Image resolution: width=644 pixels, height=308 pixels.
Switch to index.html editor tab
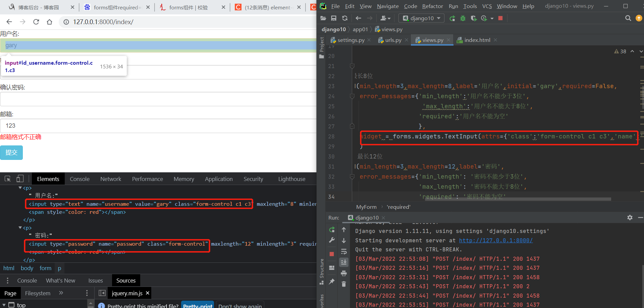click(x=477, y=40)
